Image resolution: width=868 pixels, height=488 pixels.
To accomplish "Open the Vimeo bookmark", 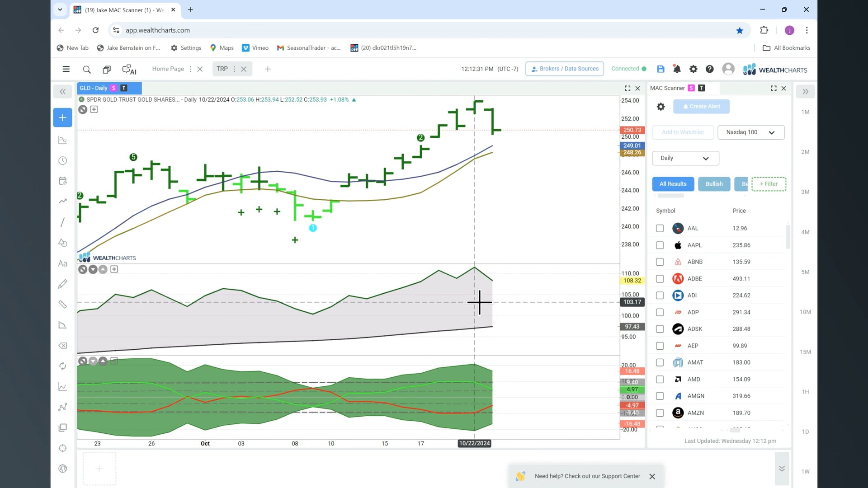I will click(255, 48).
